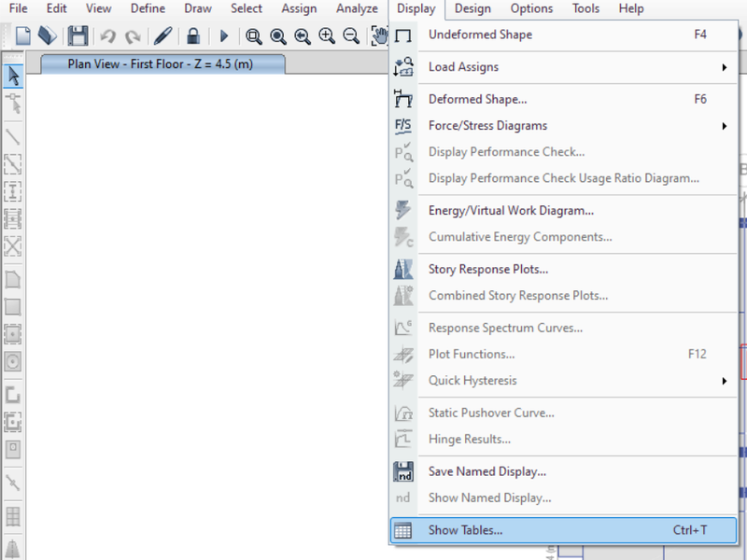Open the Design menu
This screenshot has width=747, height=560.
[472, 8]
